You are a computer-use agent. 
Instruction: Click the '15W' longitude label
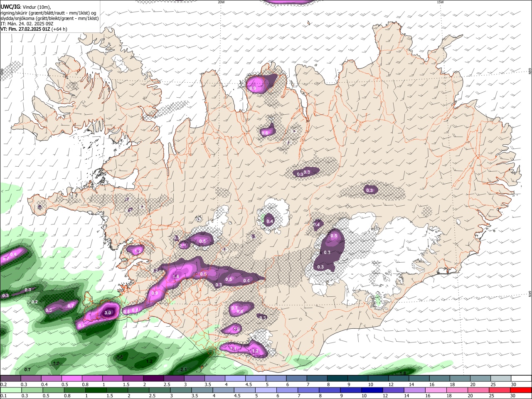point(440,2)
